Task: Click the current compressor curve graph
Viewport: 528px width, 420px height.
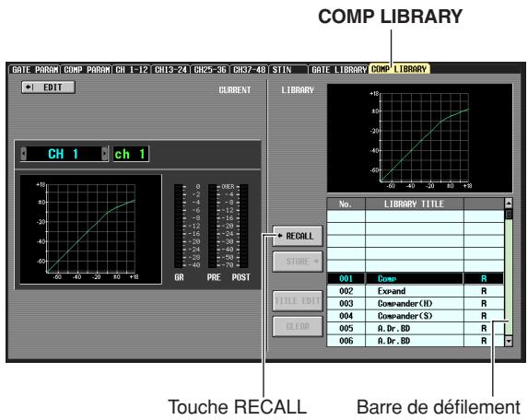Action: 91,229
